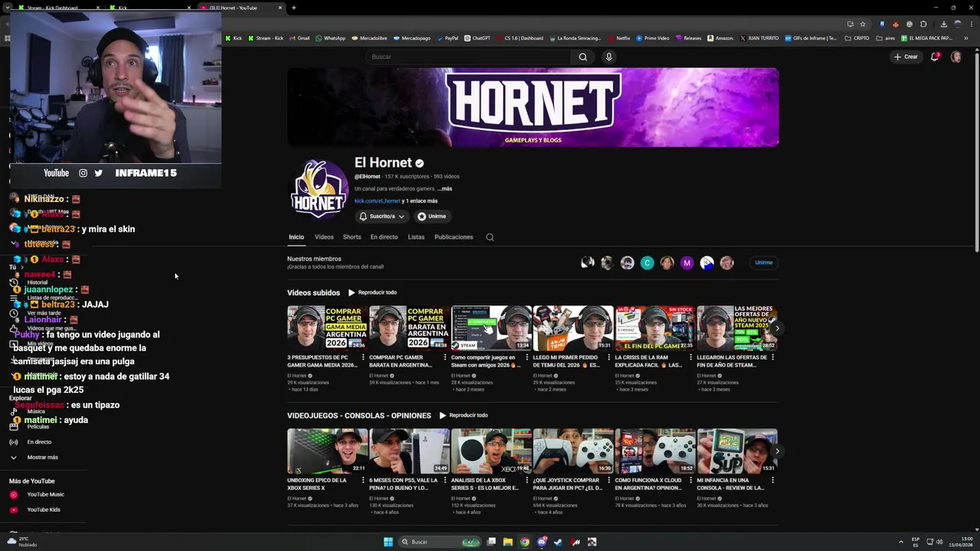The width and height of the screenshot is (980, 551).
Task: Open the Prime Video bookmark
Action: (x=652, y=37)
